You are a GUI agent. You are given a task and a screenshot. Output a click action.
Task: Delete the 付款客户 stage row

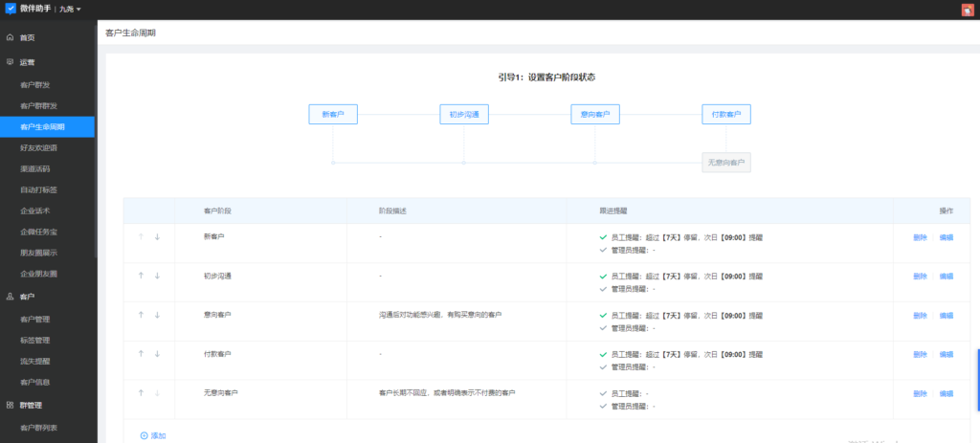[920, 354]
